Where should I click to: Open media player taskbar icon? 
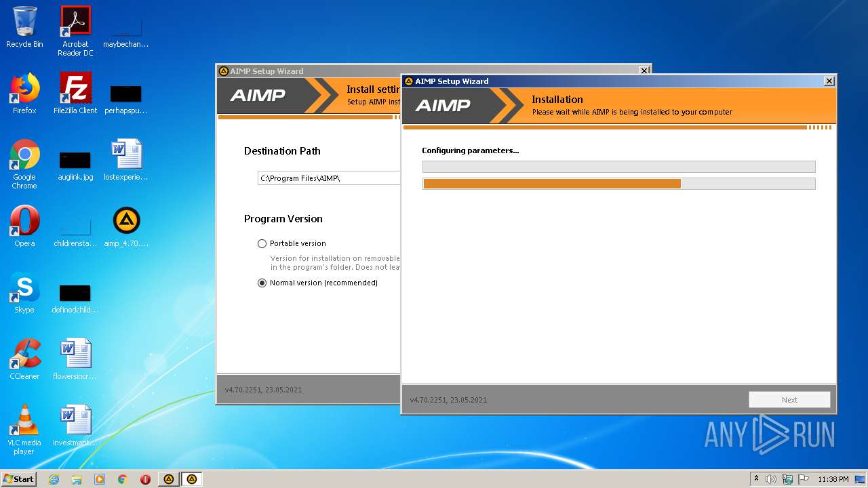[x=100, y=479]
